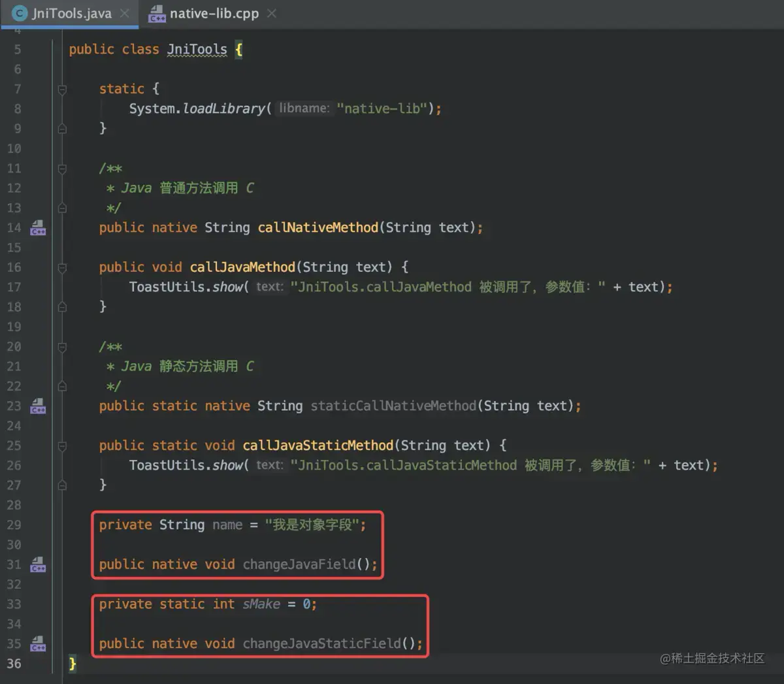Click the callJavaStaticMethod method name
The width and height of the screenshot is (784, 684).
click(x=318, y=446)
